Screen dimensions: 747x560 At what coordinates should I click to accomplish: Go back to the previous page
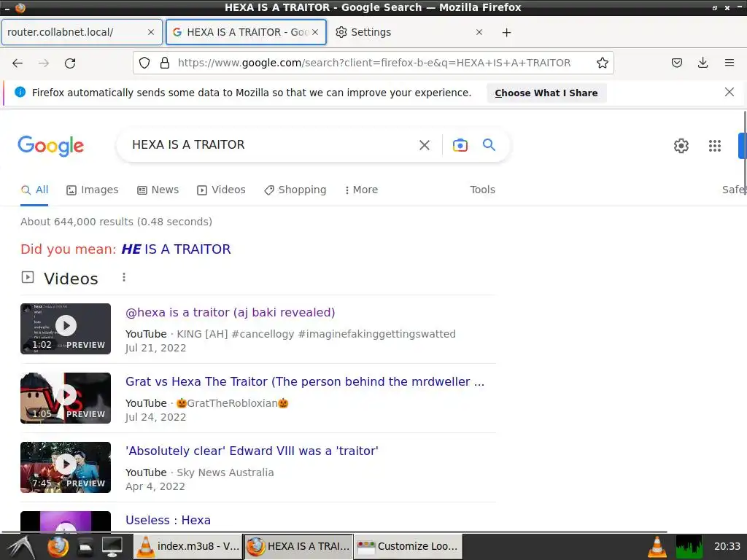[x=18, y=63]
